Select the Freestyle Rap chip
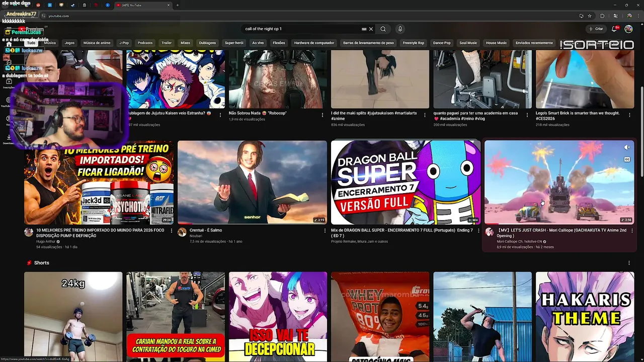This screenshot has width=644, height=362. click(414, 43)
